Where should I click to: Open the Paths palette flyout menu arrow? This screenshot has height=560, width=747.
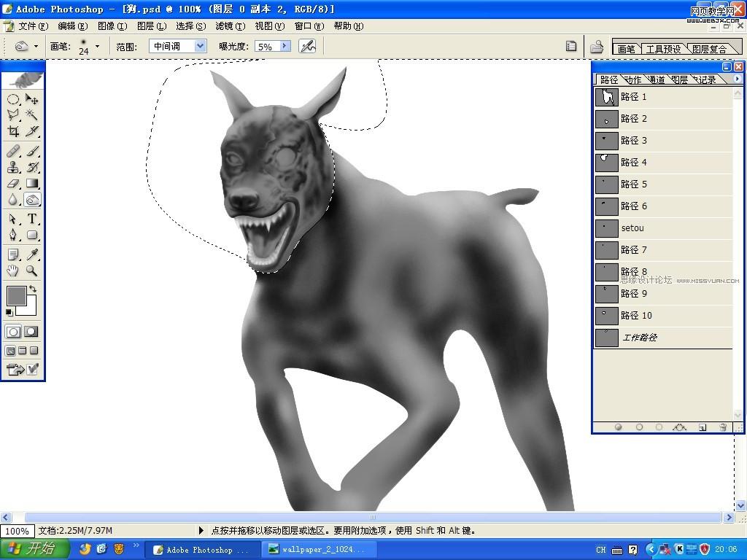pos(738,79)
